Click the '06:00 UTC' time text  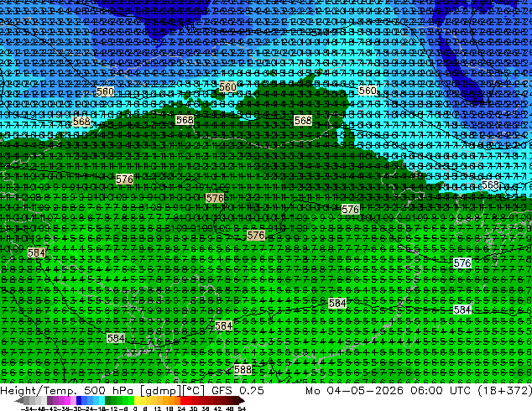tap(440, 391)
